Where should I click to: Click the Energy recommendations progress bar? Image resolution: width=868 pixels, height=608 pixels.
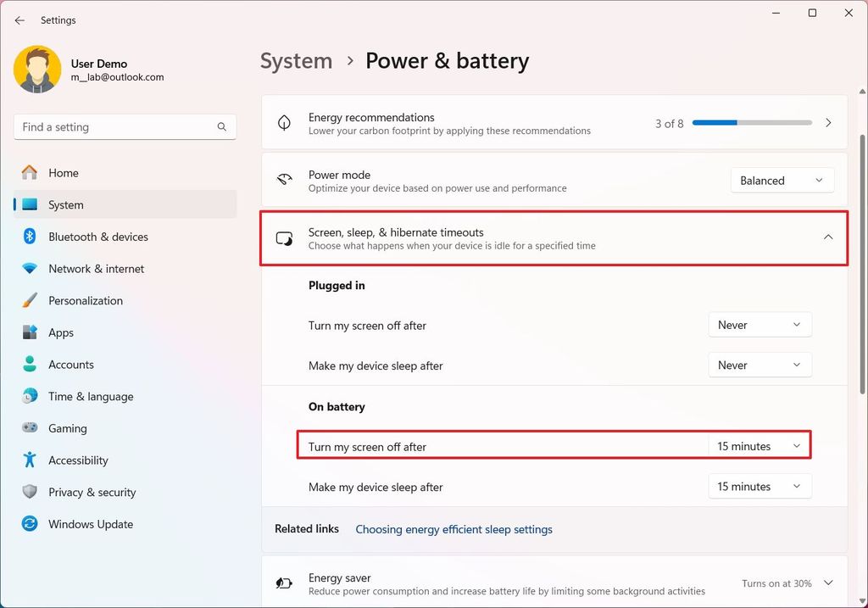pyautogui.click(x=751, y=122)
